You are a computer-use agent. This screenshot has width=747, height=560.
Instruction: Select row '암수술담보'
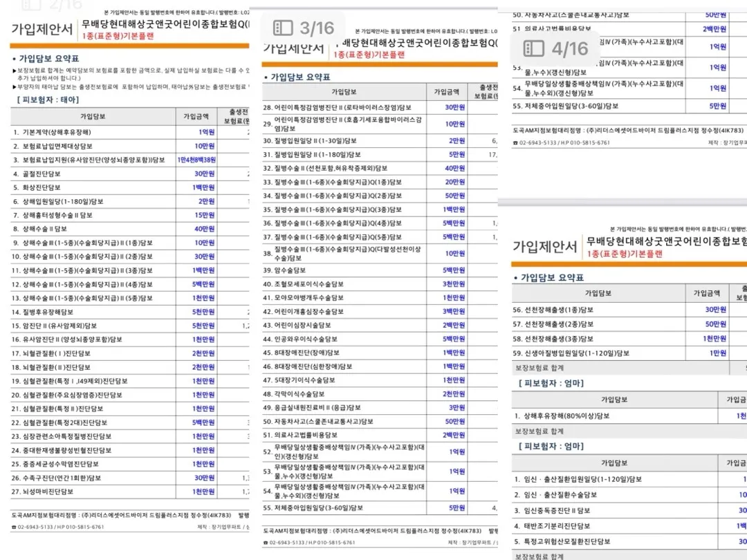point(380,270)
